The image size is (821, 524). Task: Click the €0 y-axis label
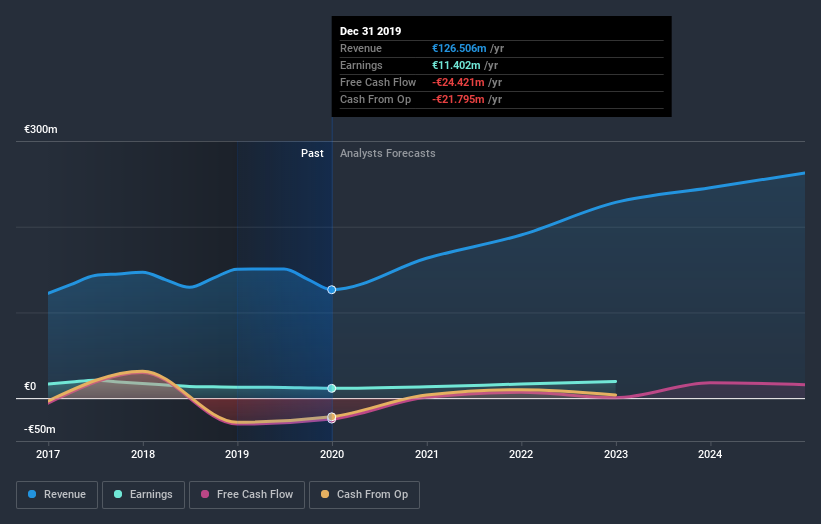(x=30, y=386)
